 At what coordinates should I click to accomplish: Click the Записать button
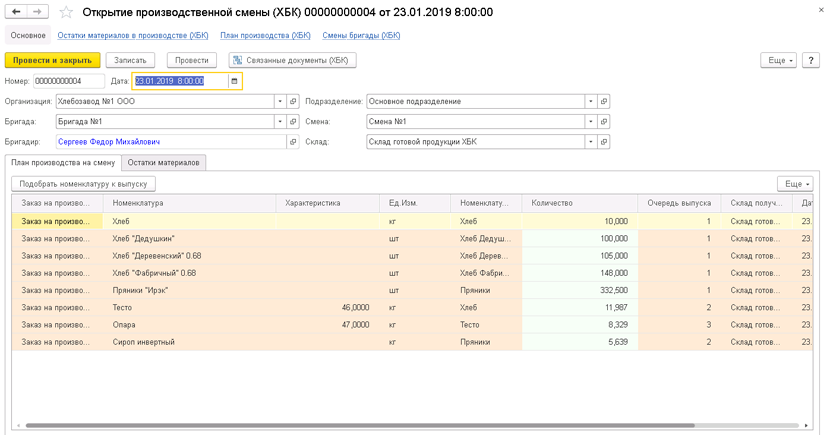coord(130,60)
